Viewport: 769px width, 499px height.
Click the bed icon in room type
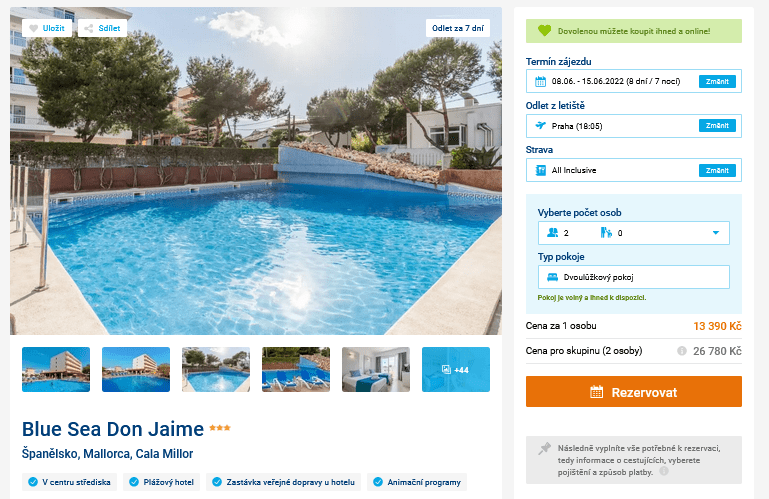click(x=552, y=277)
